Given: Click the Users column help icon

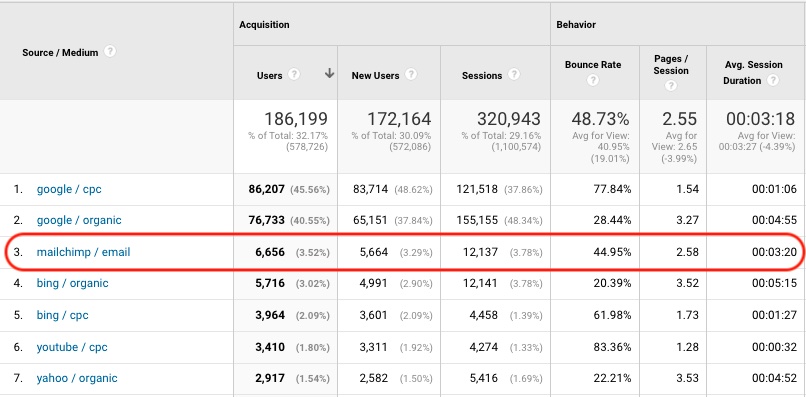Looking at the screenshot, I should pos(293,75).
